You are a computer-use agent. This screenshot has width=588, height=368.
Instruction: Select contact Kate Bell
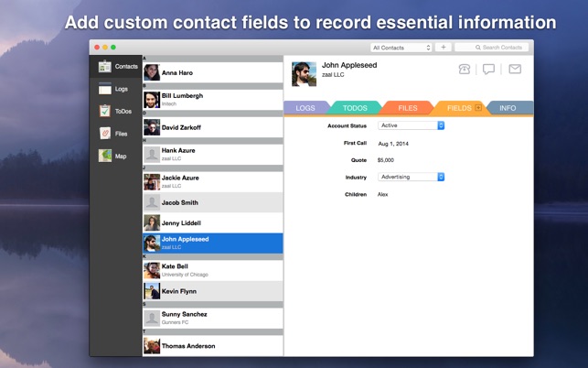(x=213, y=270)
